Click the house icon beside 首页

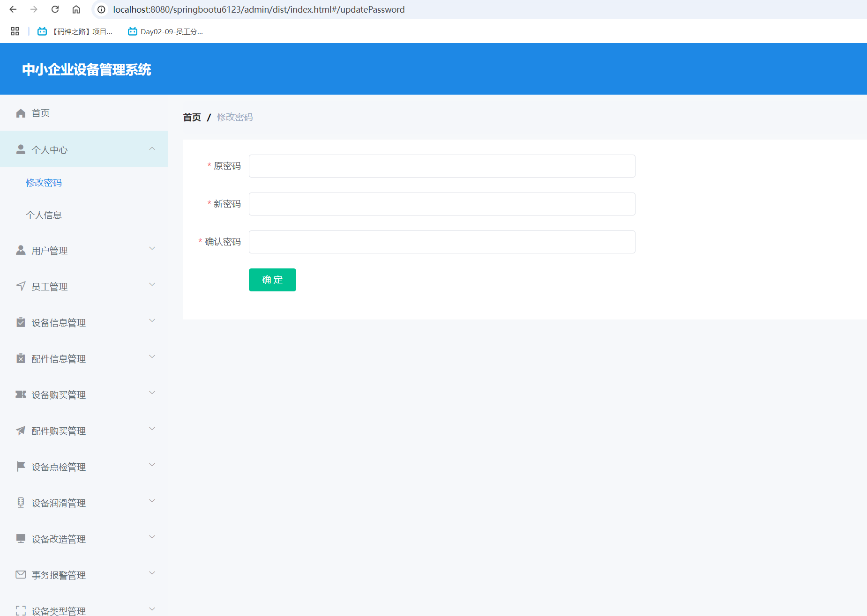(x=21, y=113)
